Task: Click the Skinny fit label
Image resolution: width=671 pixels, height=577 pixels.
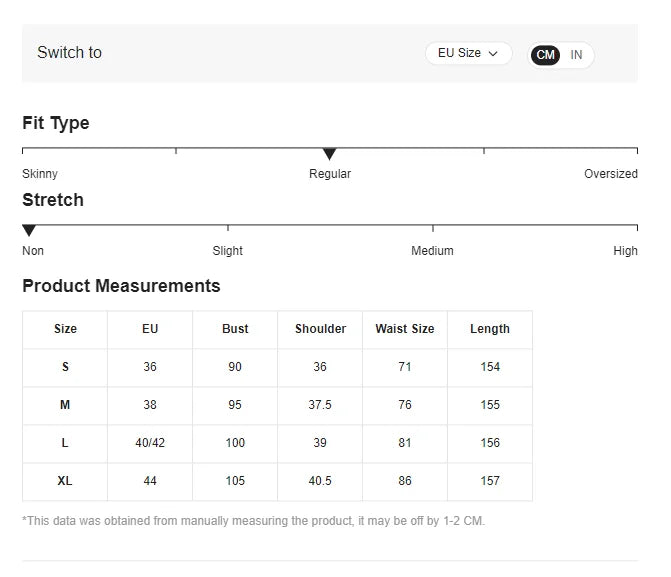Action: pos(40,174)
